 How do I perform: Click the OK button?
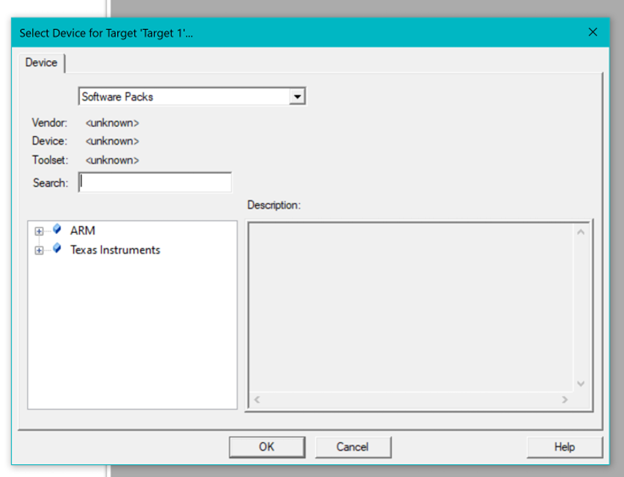pos(266,447)
